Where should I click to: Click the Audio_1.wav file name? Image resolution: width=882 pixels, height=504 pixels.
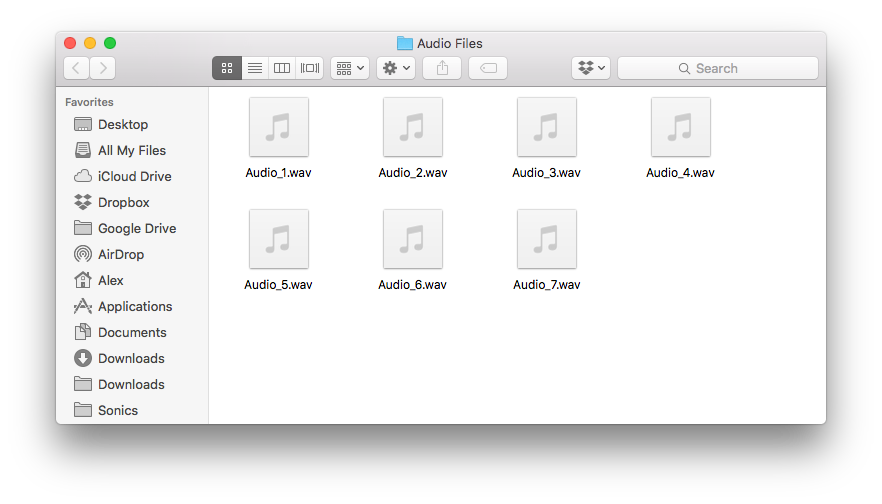point(278,173)
